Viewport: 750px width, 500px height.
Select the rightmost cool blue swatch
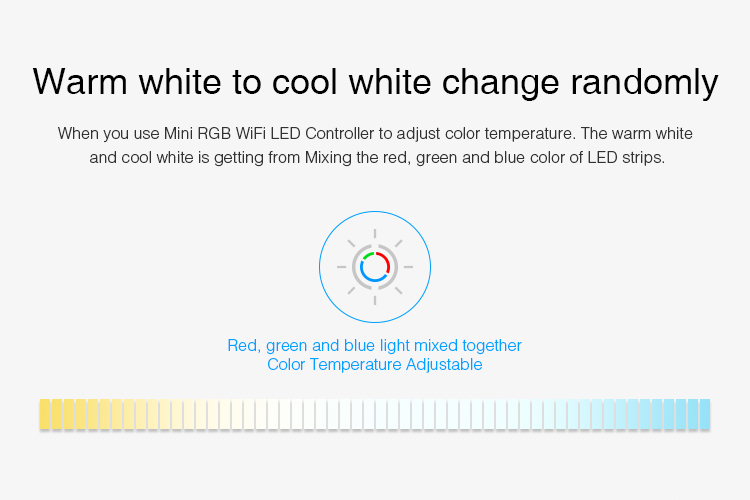tap(705, 414)
